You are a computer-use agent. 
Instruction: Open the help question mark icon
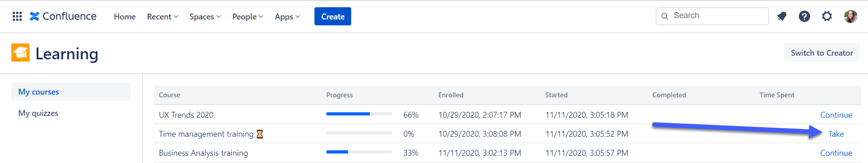[804, 16]
